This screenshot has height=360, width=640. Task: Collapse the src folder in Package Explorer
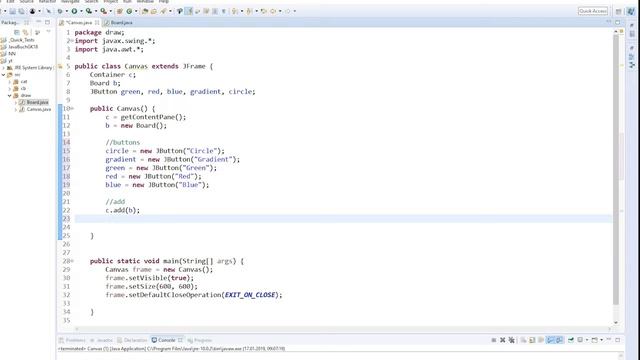[x=4, y=75]
